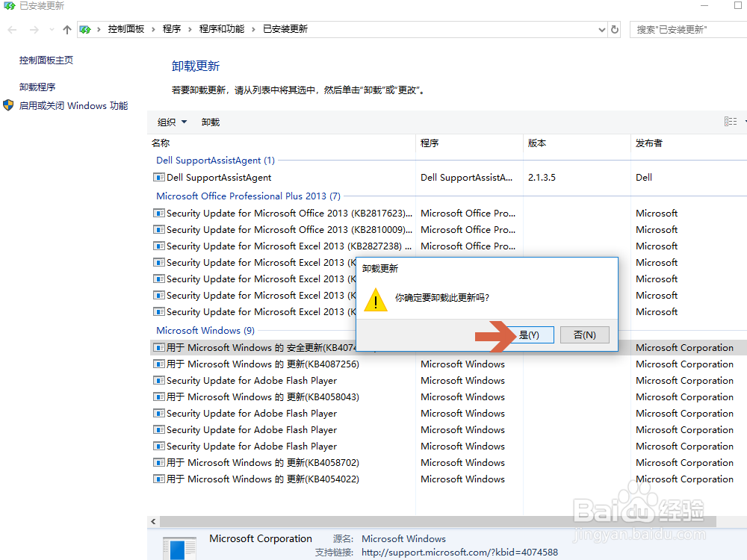The height and width of the screenshot is (560, 747).
Task: Go back with the back arrow
Action: 13,30
